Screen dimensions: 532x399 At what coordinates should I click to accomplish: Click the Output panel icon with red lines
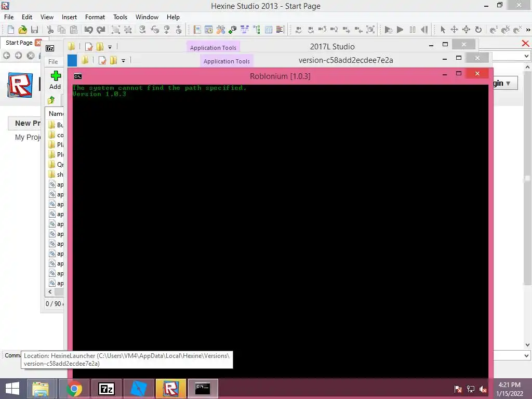280,30
